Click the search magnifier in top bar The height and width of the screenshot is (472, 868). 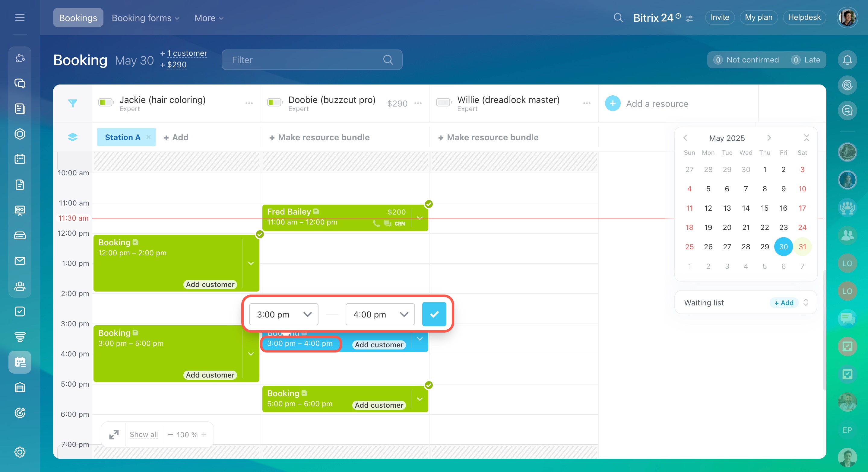618,18
